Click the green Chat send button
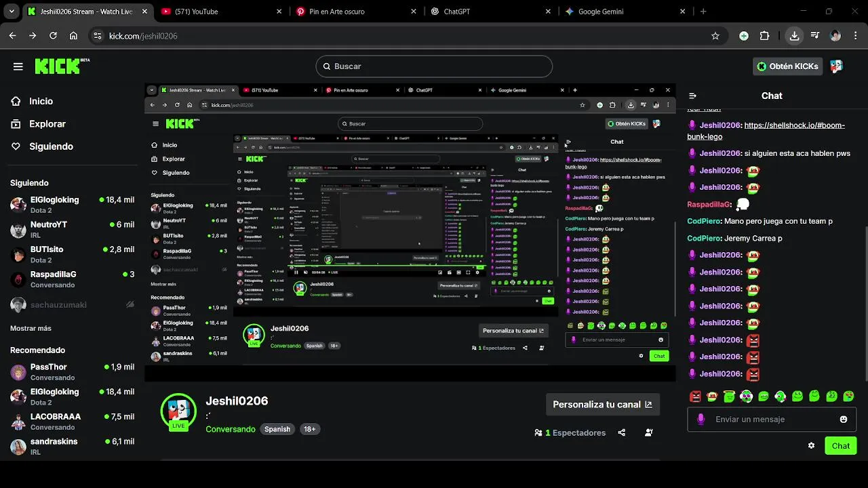 (841, 445)
